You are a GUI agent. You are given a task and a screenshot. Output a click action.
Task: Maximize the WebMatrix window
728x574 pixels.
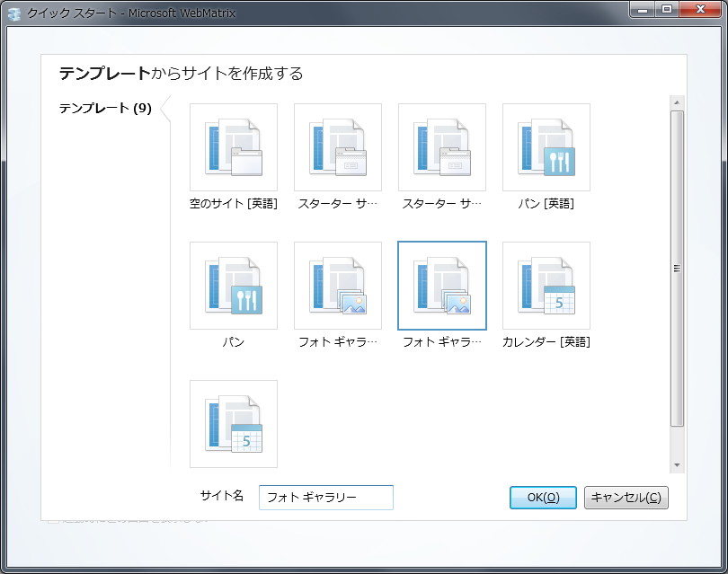click(667, 10)
